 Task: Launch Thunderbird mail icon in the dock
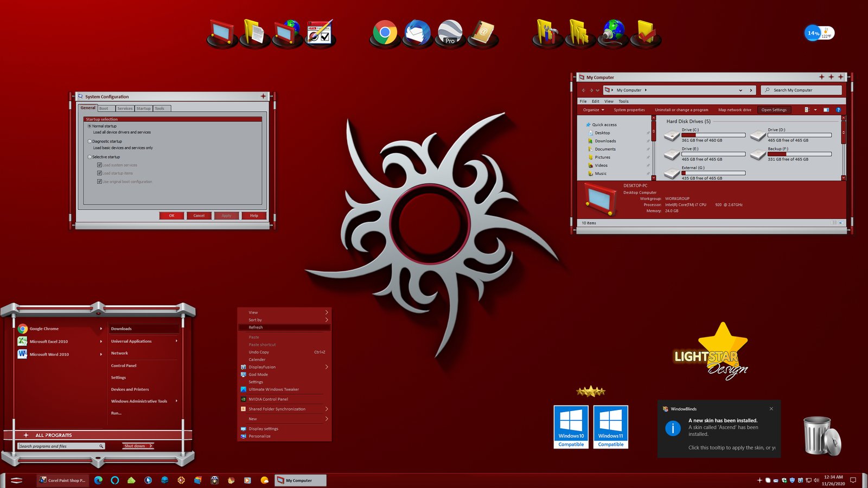point(417,33)
